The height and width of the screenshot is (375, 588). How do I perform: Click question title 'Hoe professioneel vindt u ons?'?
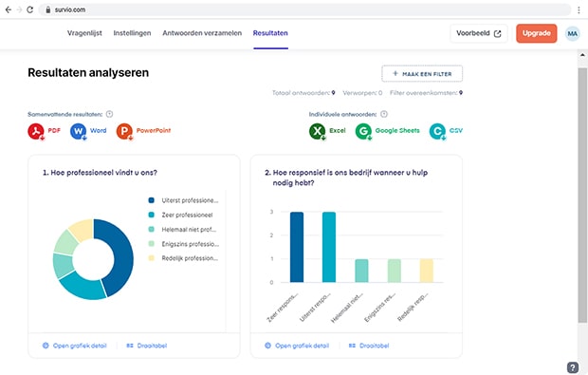(x=104, y=173)
